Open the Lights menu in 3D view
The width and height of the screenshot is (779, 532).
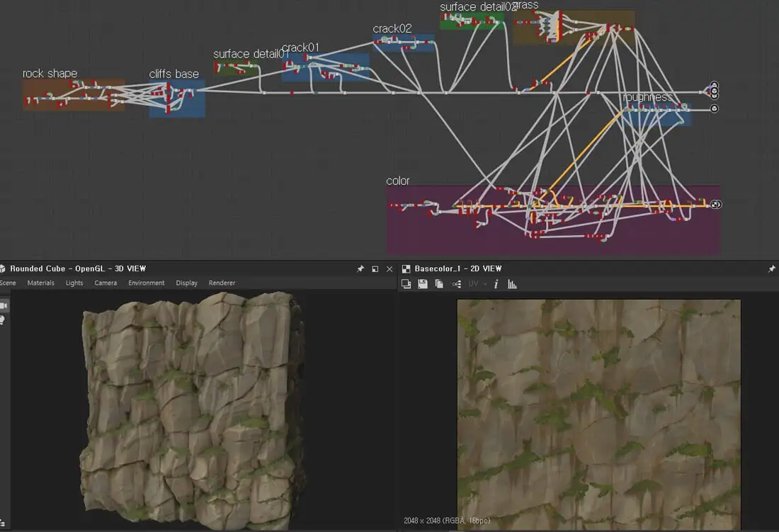pyautogui.click(x=74, y=283)
